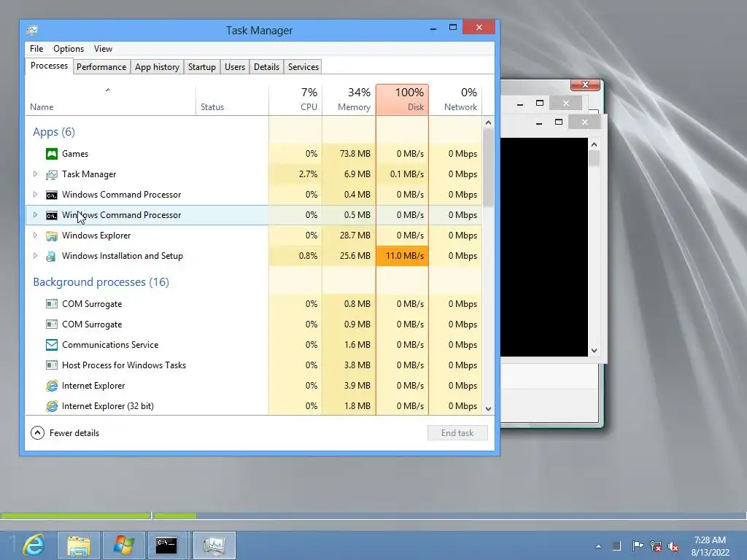Switch to the Startup tab

coord(202,67)
